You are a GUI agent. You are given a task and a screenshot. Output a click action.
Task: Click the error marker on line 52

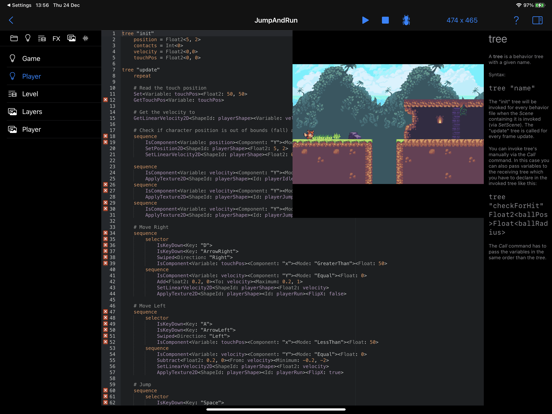(x=105, y=342)
